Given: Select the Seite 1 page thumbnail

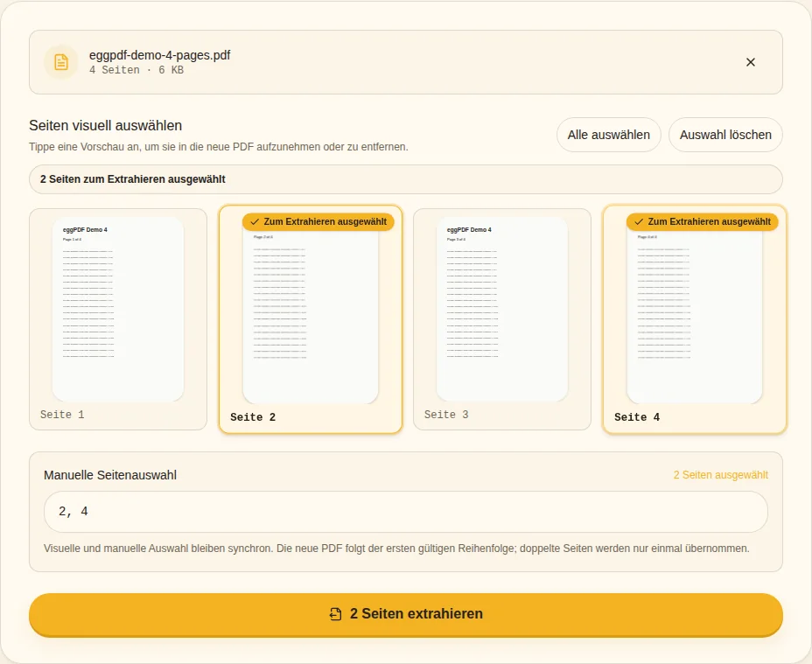Looking at the screenshot, I should pos(118,309).
